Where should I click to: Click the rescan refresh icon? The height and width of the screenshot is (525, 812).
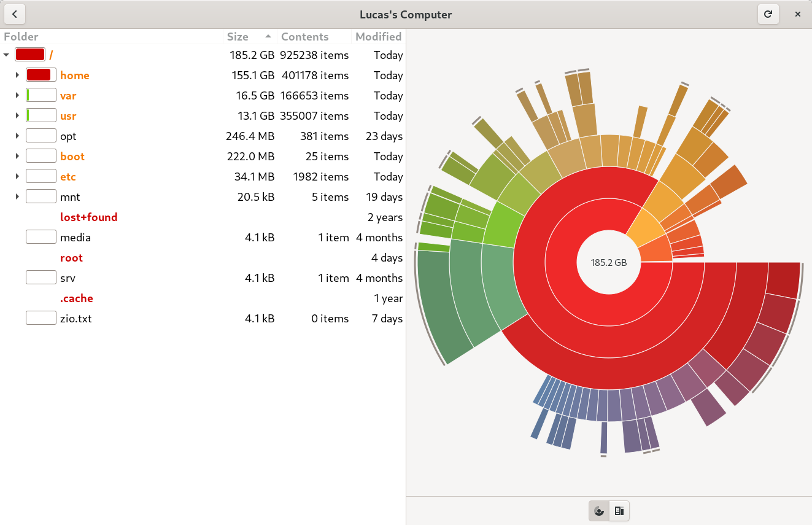coord(768,14)
